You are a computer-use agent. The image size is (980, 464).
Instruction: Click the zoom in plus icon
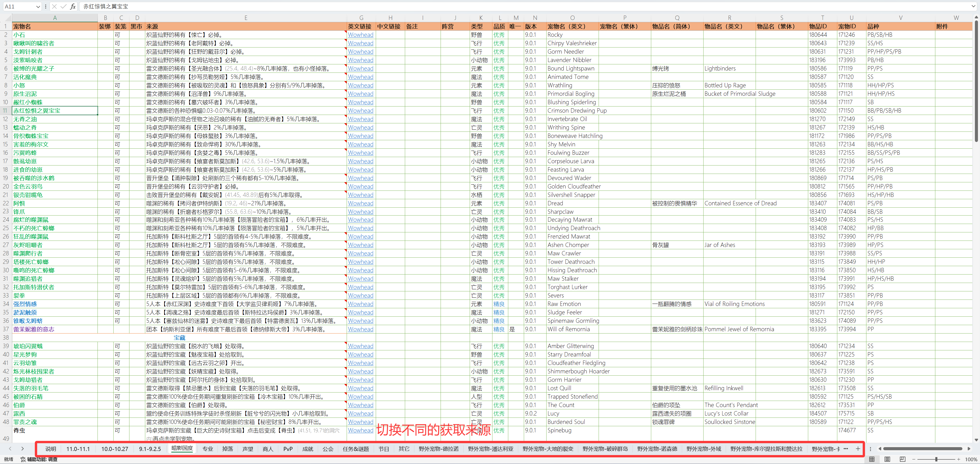point(959,459)
